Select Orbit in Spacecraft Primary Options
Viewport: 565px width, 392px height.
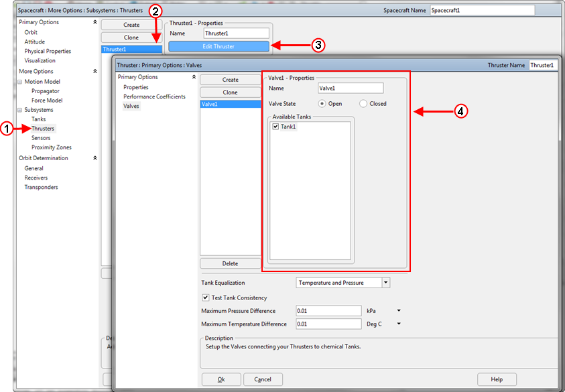[x=31, y=32]
